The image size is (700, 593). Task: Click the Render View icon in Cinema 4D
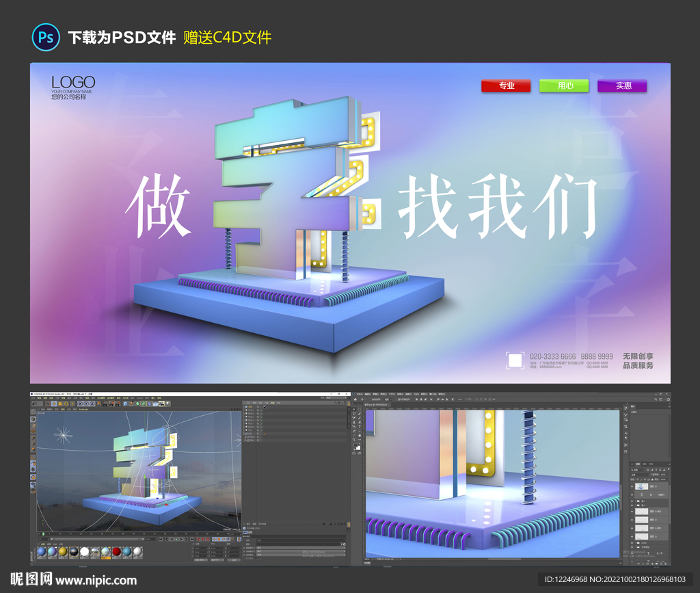click(x=106, y=404)
